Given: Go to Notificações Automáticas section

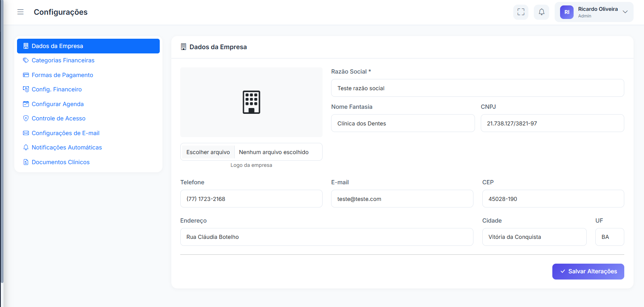Looking at the screenshot, I should pos(67,147).
